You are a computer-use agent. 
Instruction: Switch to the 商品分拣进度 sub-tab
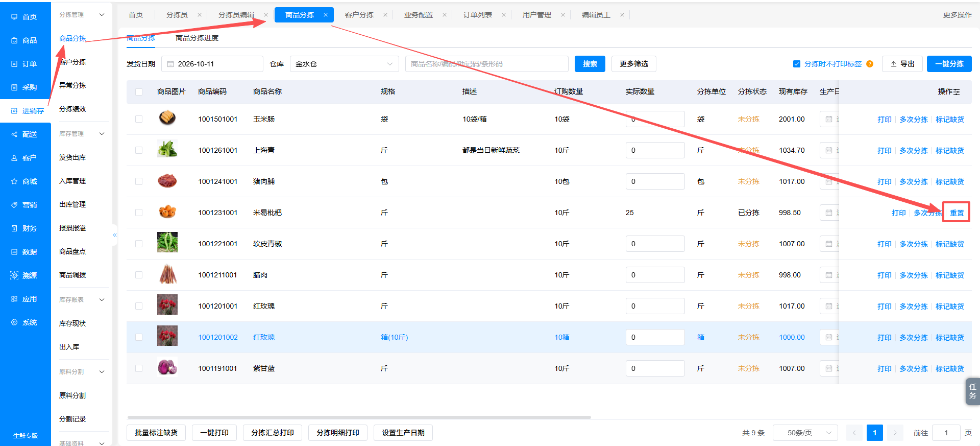pos(197,38)
